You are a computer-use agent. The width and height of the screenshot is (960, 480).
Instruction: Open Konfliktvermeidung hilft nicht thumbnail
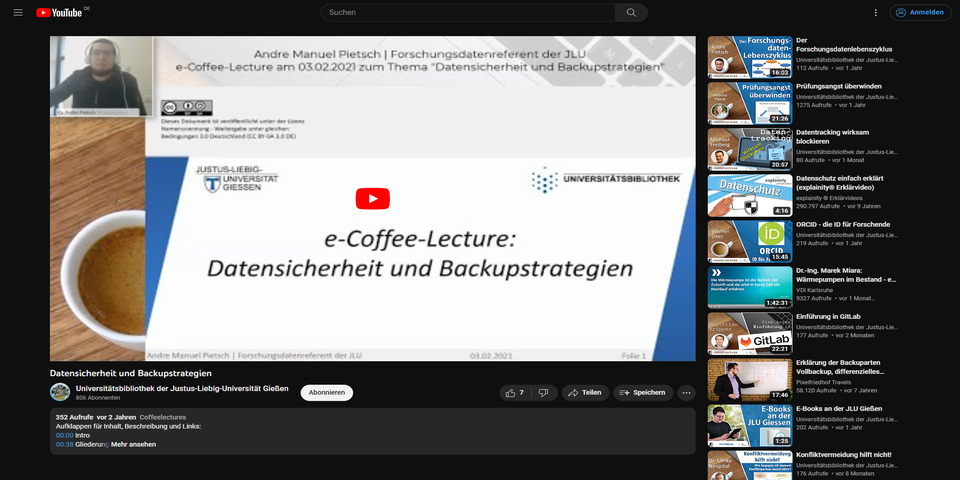pos(750,465)
